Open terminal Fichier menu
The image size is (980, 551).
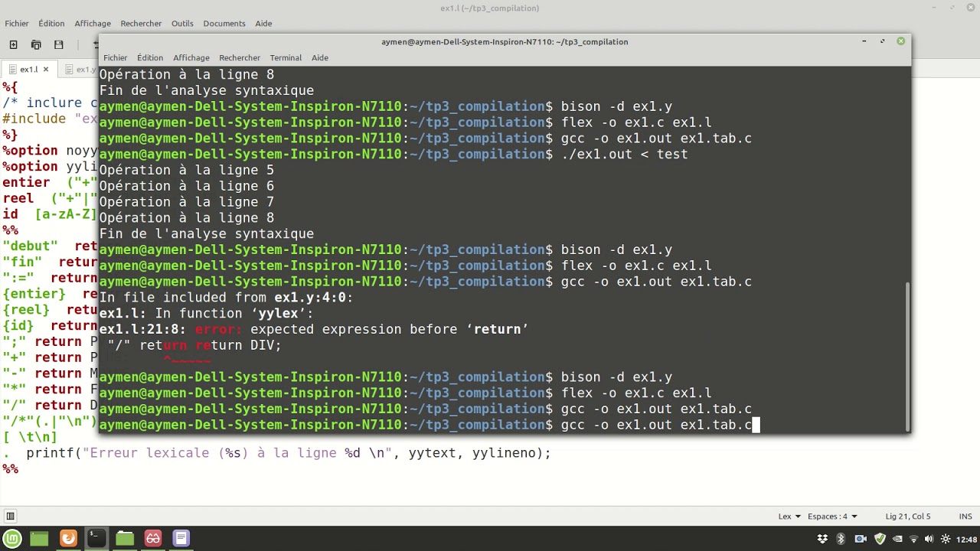click(116, 58)
